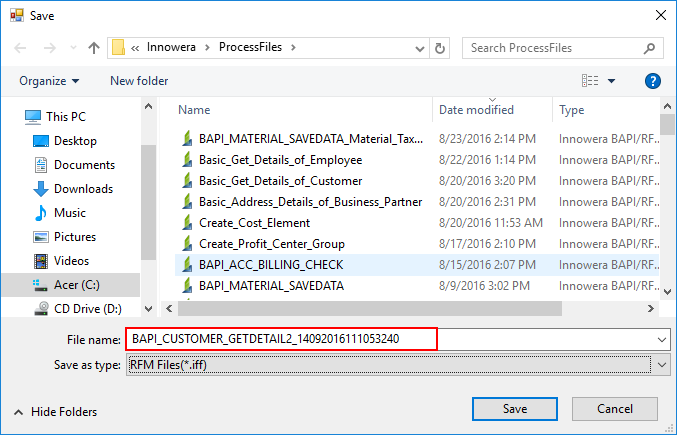Click New folder in toolbar
This screenshot has width=677, height=435.
pos(139,81)
